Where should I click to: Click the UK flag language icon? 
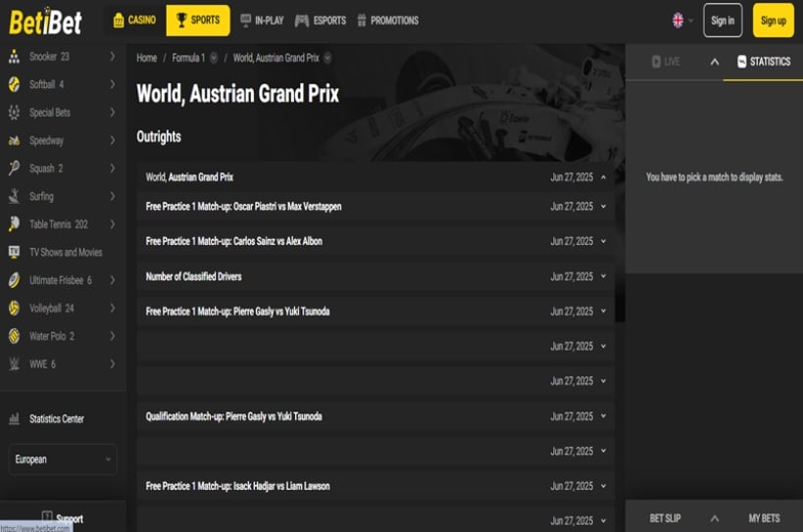pyautogui.click(x=678, y=21)
